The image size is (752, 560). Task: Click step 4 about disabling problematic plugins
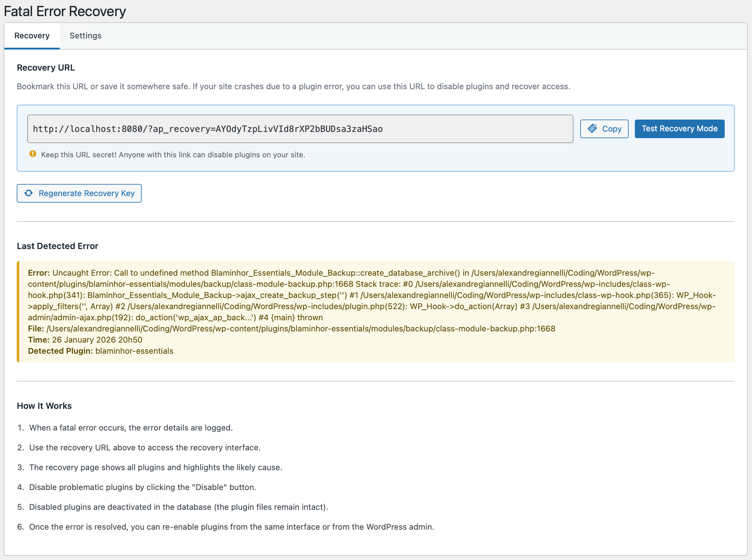point(143,487)
